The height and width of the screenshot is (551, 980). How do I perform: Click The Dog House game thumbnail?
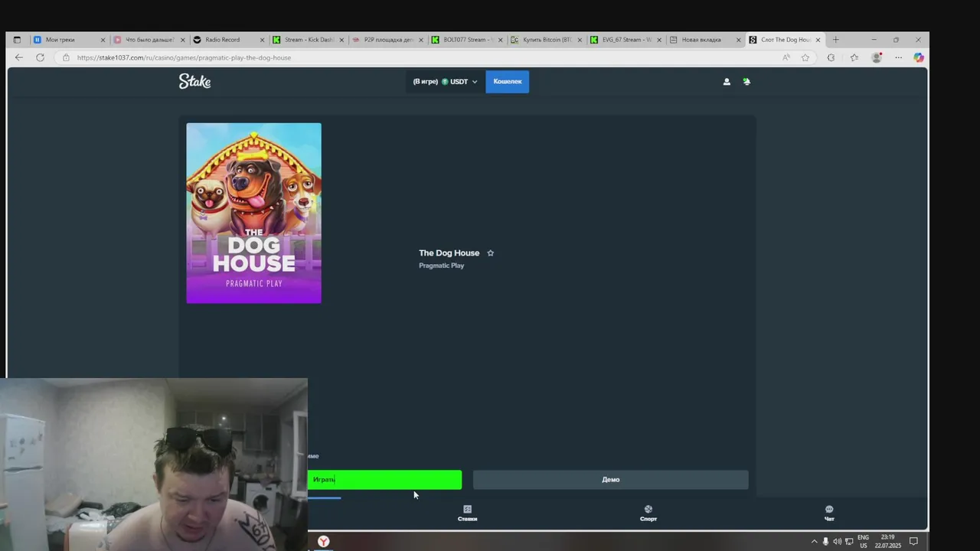point(253,213)
